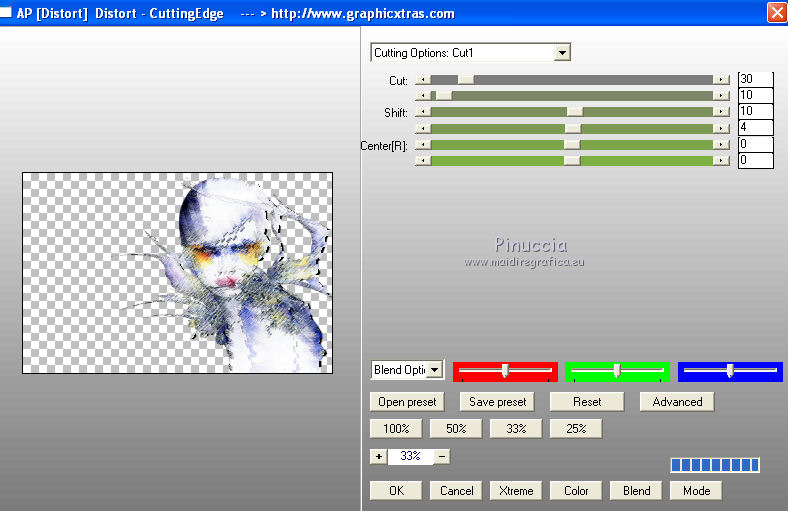788x511 pixels.
Task: Click left arrow of second Shift slider
Action: [x=423, y=129]
